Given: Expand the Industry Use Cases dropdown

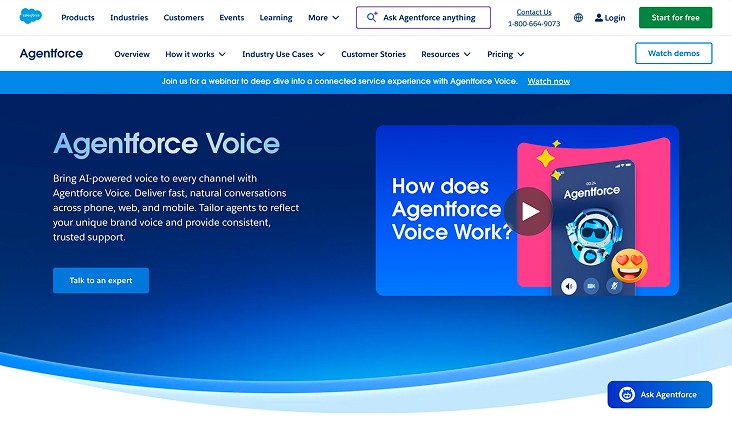Looking at the screenshot, I should pyautogui.click(x=321, y=54).
